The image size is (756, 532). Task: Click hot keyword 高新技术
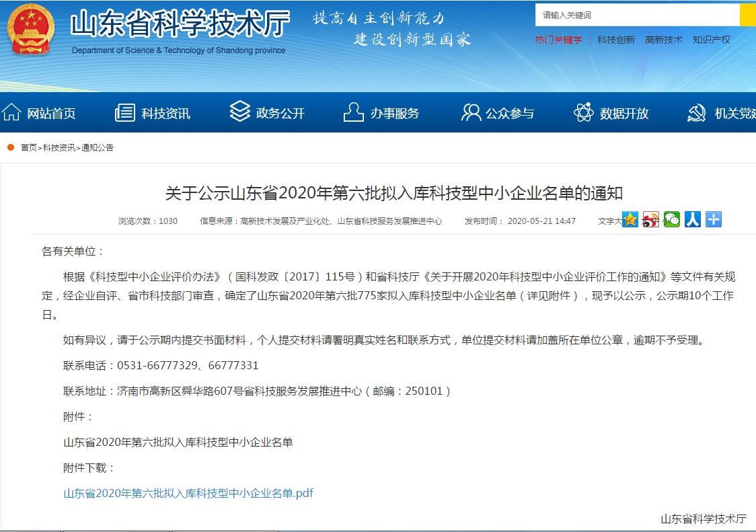663,40
